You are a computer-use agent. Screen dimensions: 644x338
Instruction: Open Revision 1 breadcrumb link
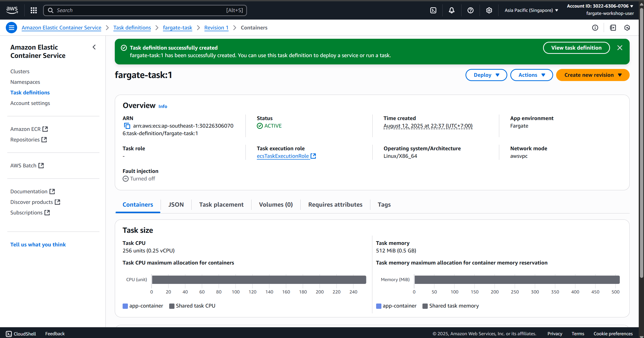pos(216,28)
